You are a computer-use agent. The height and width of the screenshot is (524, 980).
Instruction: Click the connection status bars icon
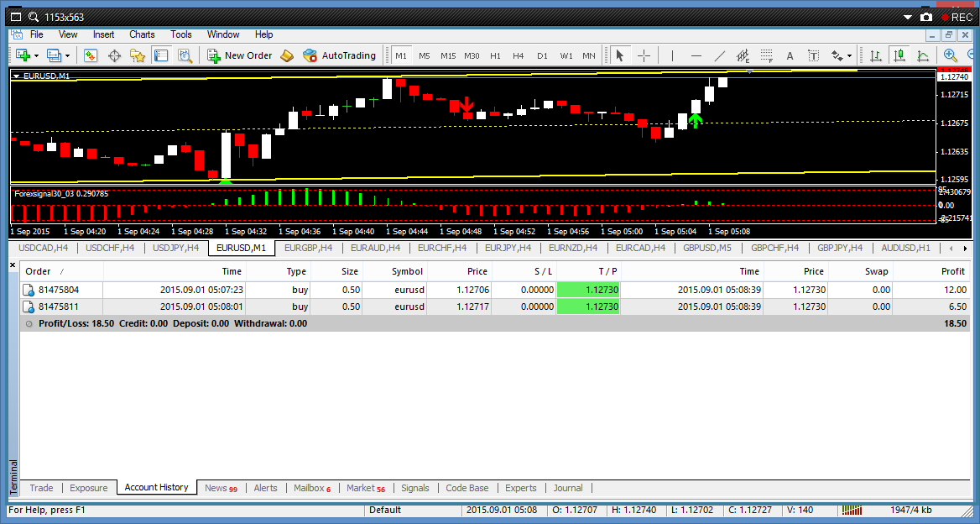(852, 510)
